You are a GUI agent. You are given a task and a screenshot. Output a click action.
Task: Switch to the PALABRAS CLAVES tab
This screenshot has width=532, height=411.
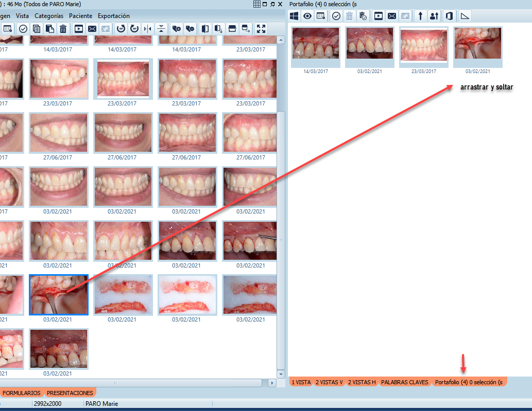point(404,382)
